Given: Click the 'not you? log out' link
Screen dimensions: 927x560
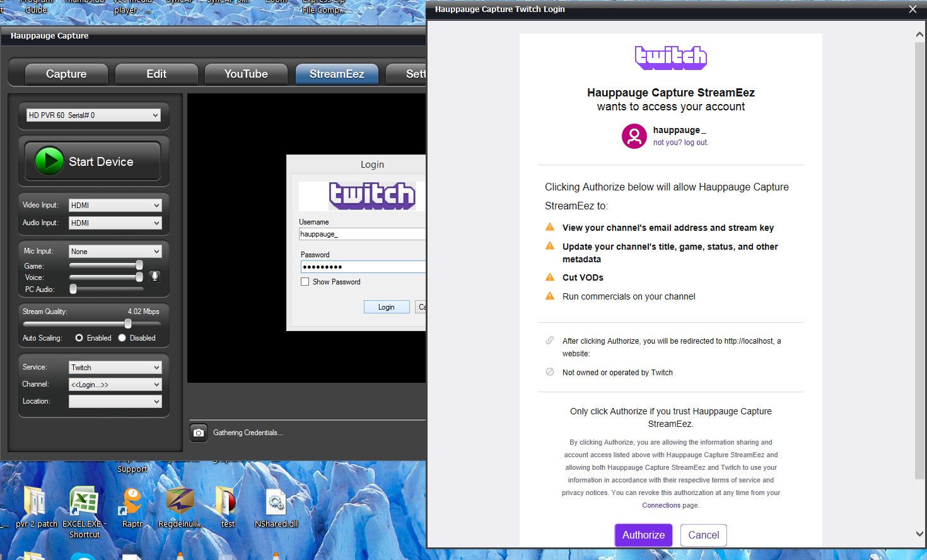Looking at the screenshot, I should (680, 143).
